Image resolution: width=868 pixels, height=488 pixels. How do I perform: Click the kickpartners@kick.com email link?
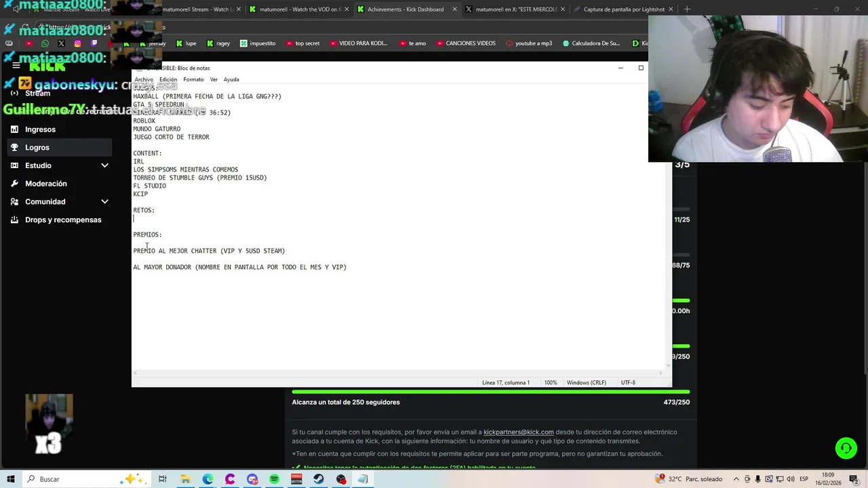pos(518,432)
